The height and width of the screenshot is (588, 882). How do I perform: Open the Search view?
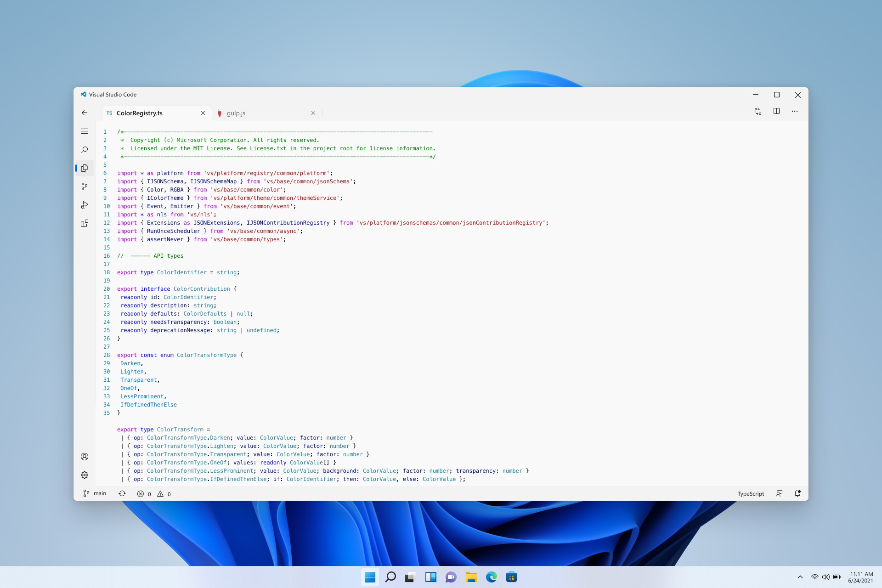click(x=85, y=149)
